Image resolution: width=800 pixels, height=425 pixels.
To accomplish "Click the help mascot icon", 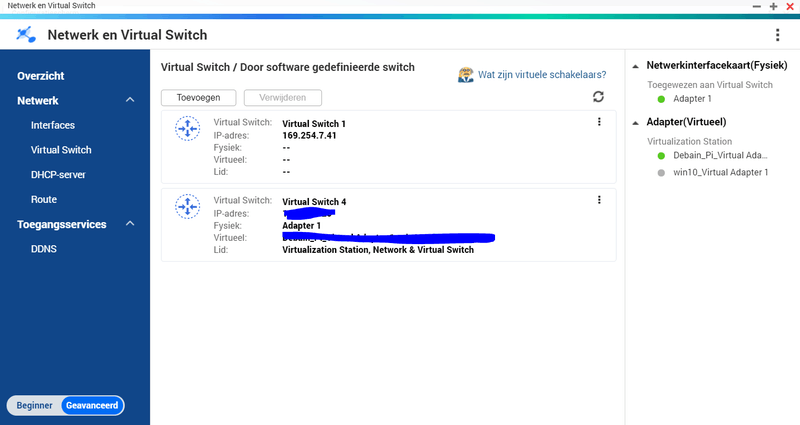I will click(465, 74).
